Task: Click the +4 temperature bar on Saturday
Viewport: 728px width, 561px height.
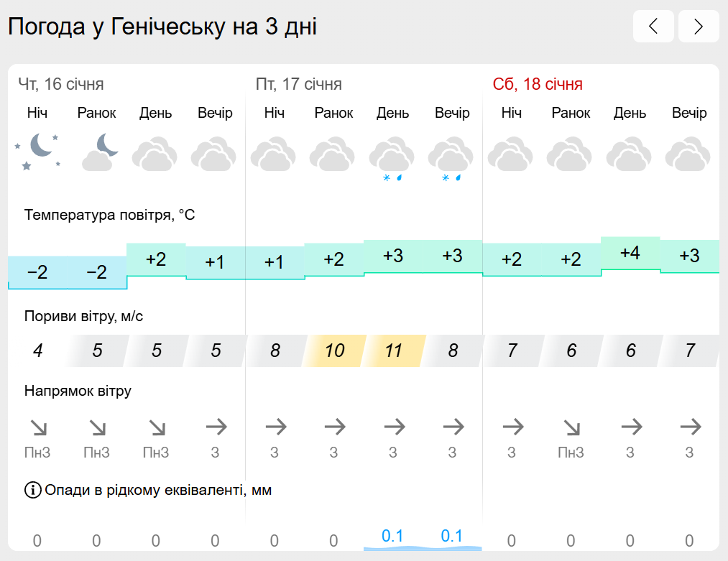Action: click(630, 254)
